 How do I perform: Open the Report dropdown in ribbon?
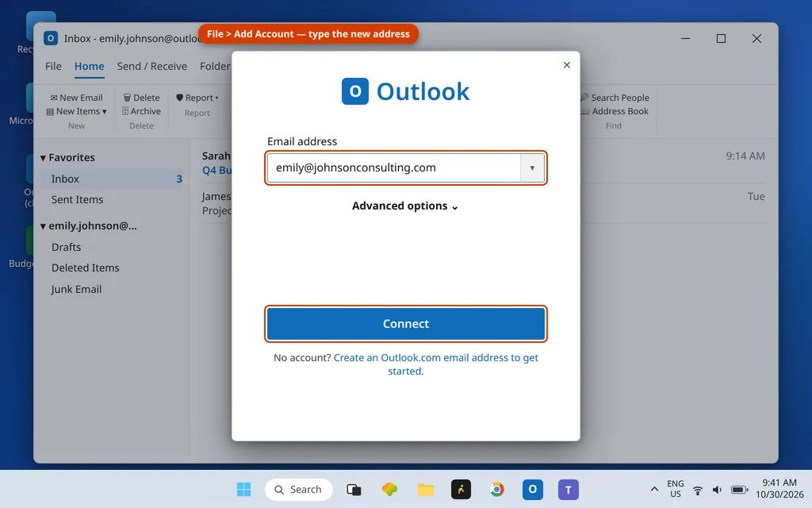point(197,98)
